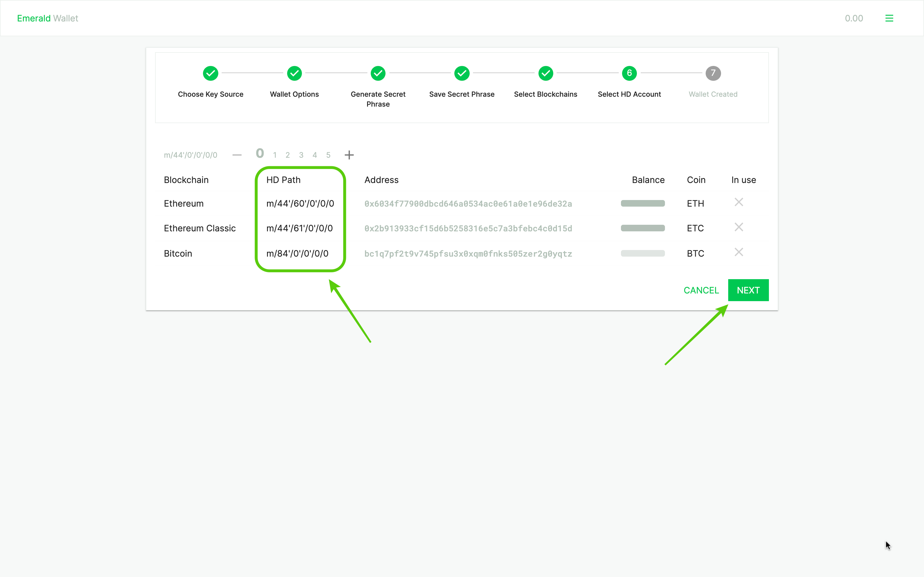
Task: Click step 7 Wallet Created circle
Action: coord(713,73)
